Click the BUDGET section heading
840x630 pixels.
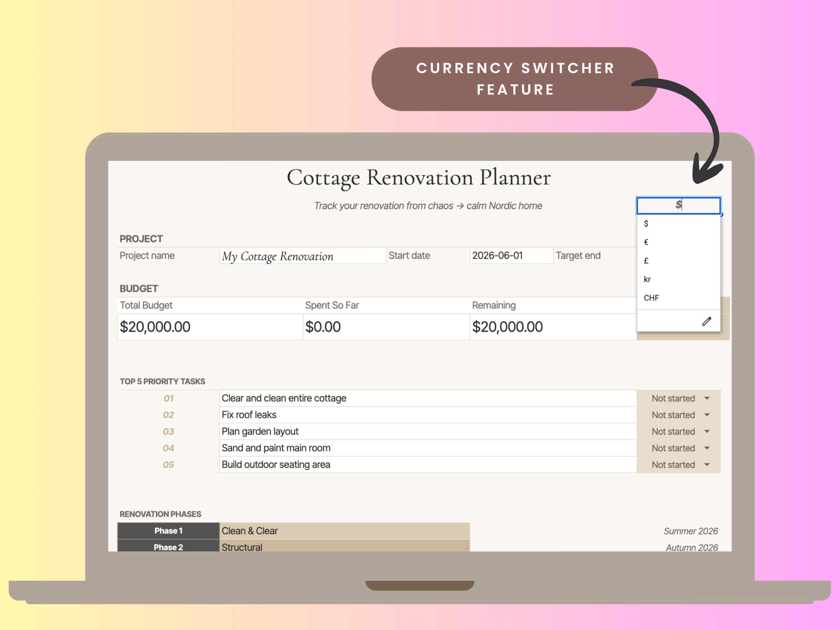click(x=139, y=289)
